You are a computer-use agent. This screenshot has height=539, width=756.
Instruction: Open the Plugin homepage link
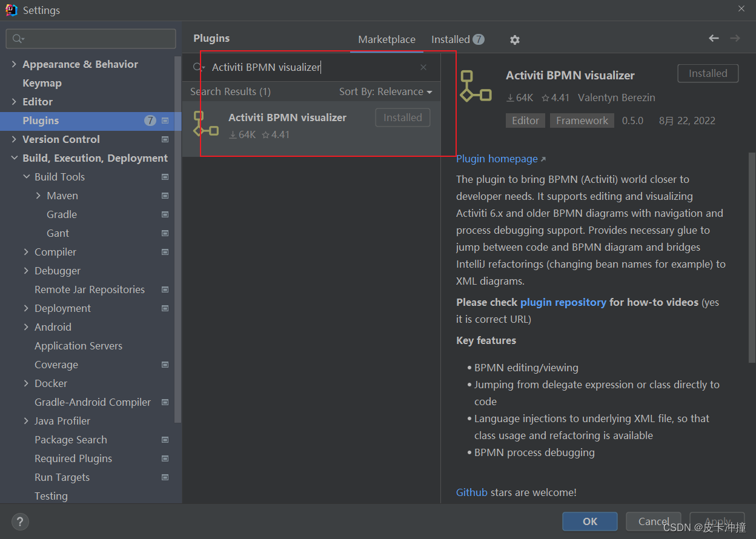(x=497, y=159)
